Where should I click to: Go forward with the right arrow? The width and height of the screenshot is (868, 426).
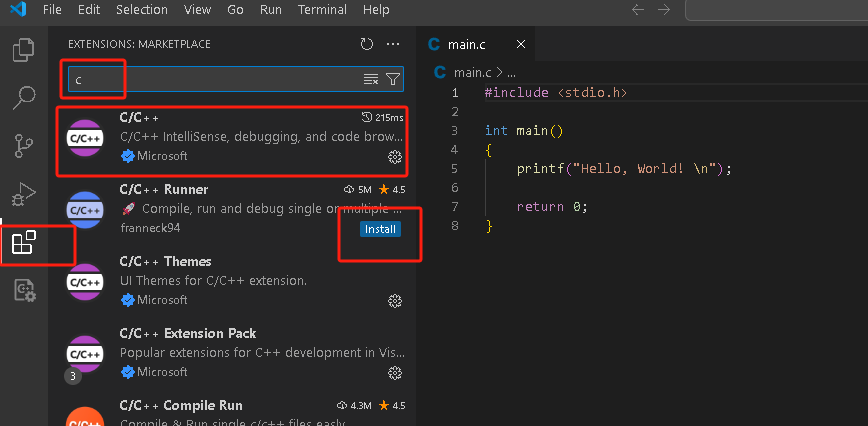click(664, 9)
